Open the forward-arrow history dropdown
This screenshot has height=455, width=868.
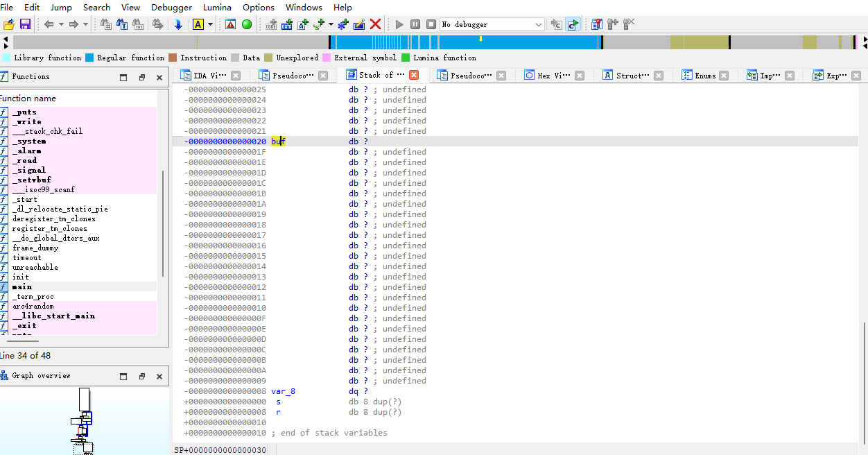coord(85,24)
